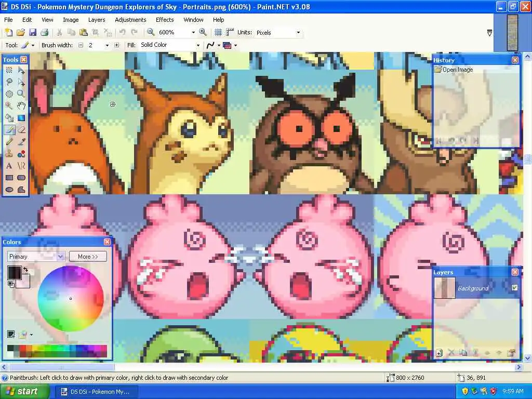Toggle Background layer visibility checkbox

[514, 287]
